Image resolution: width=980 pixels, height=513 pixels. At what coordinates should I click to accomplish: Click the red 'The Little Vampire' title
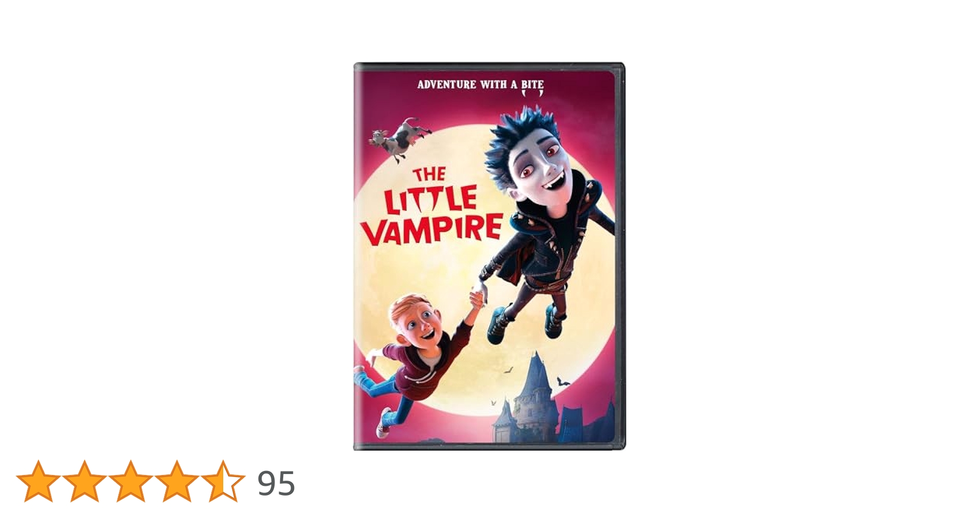click(432, 206)
